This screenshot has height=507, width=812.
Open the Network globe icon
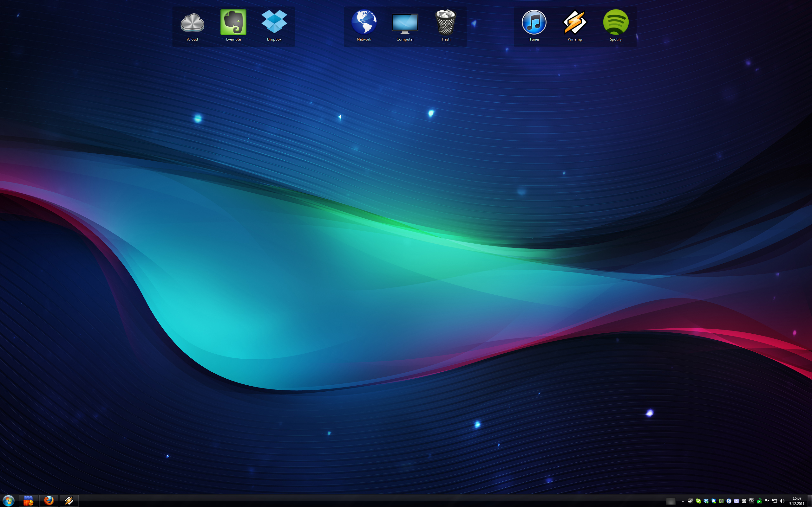(x=364, y=22)
